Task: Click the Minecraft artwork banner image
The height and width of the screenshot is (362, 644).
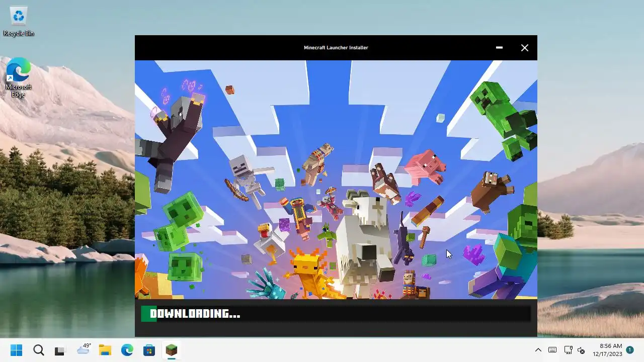Action: tap(336, 180)
